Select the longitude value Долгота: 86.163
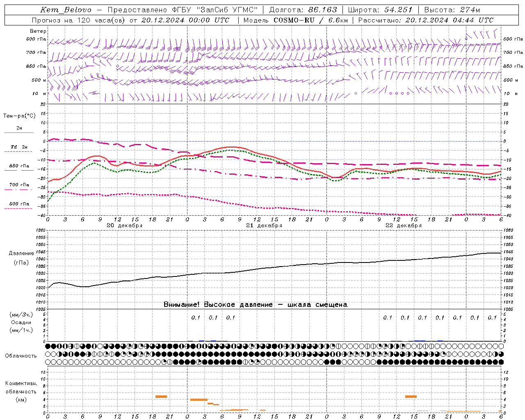Viewport: 525px width, 420px height. [x=303, y=10]
